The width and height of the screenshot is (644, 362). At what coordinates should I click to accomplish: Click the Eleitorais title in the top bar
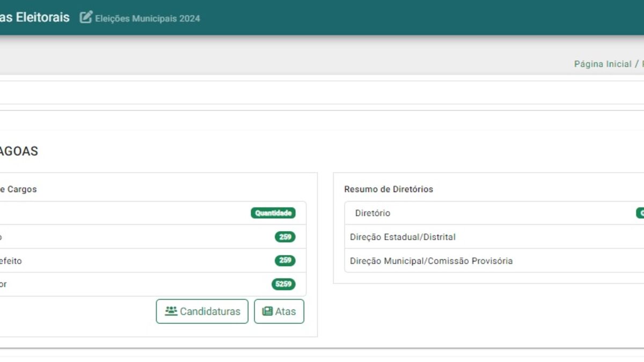(35, 17)
